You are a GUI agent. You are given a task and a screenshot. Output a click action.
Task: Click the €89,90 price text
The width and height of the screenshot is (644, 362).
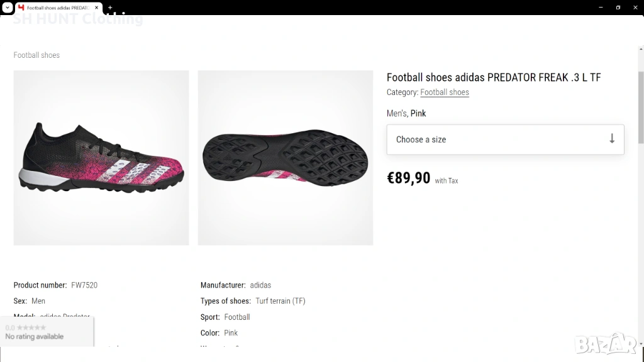[409, 178]
